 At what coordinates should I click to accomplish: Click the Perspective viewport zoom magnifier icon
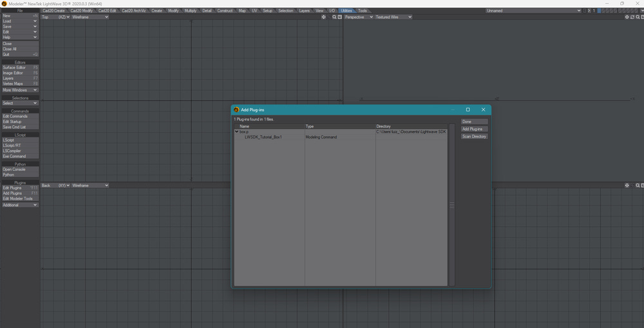638,17
